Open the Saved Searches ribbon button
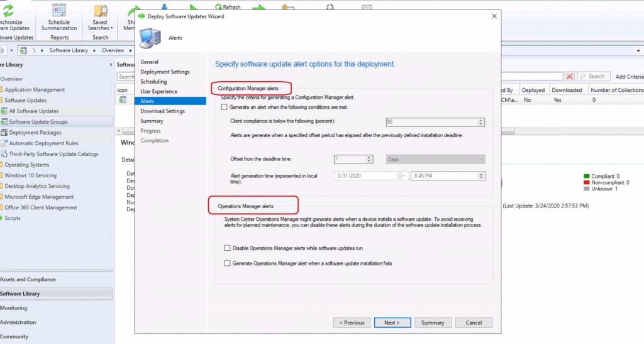 [x=100, y=17]
